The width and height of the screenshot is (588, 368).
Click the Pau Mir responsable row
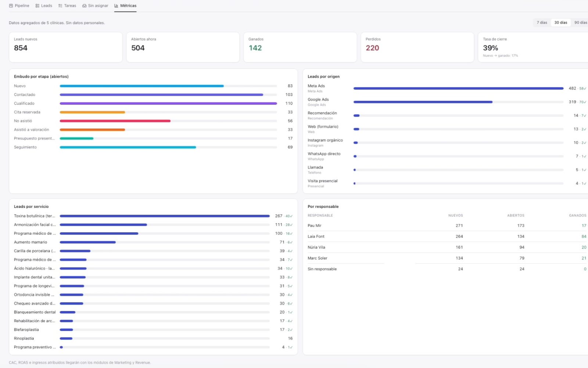point(447,226)
